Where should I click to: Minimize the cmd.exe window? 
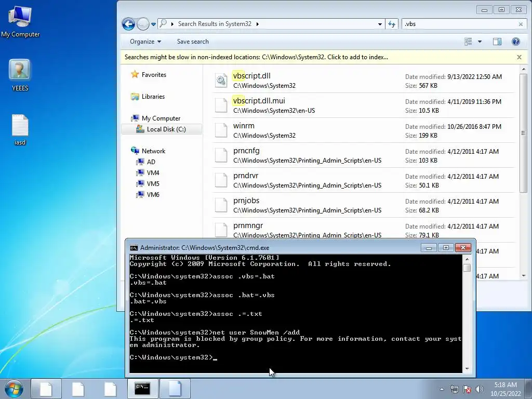[429, 248]
